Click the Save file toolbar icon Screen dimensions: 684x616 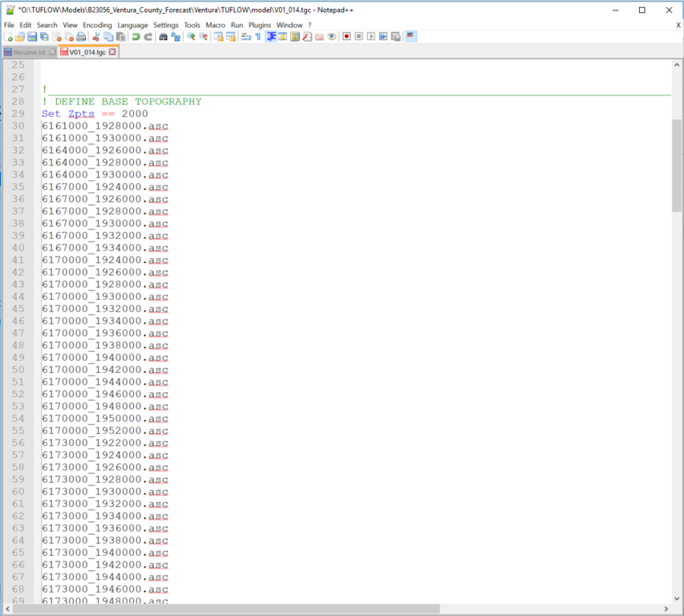(x=32, y=37)
